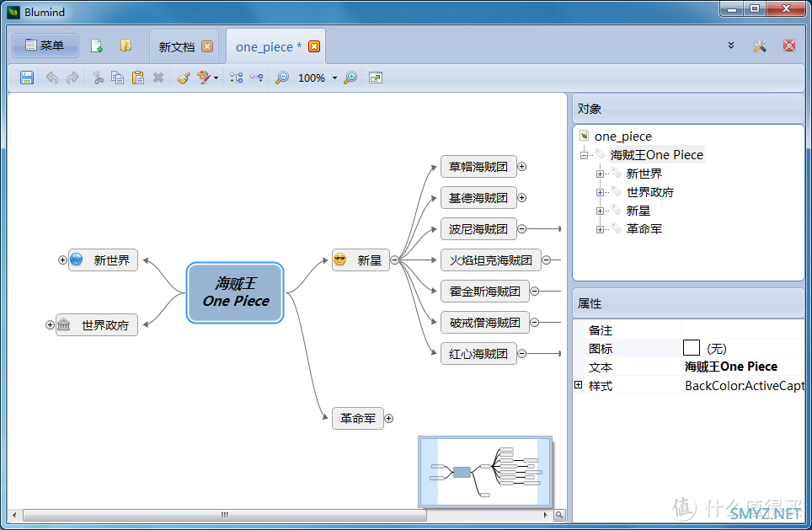Collapse the 火焰坦克海贼团 topic

click(547, 260)
